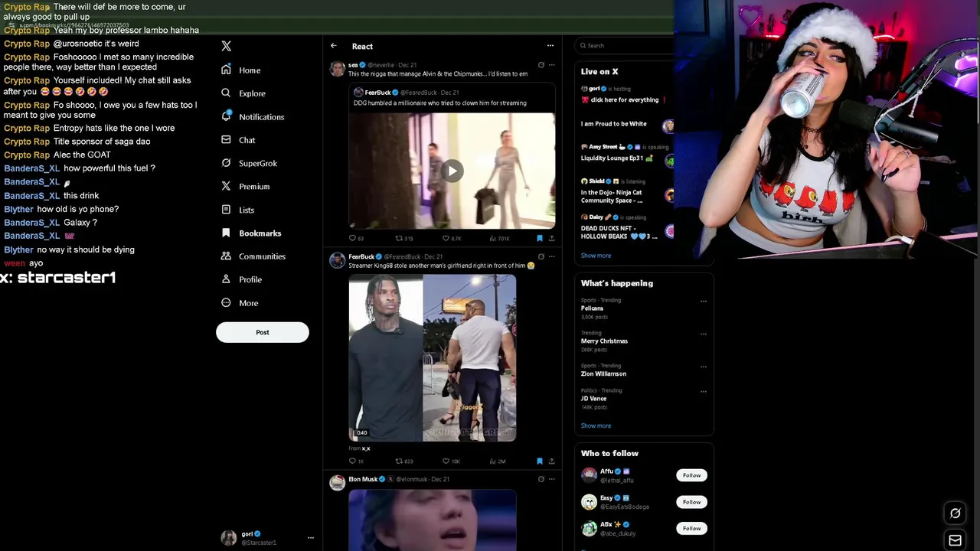Open Profile in the sidebar
The image size is (980, 551).
click(241, 279)
